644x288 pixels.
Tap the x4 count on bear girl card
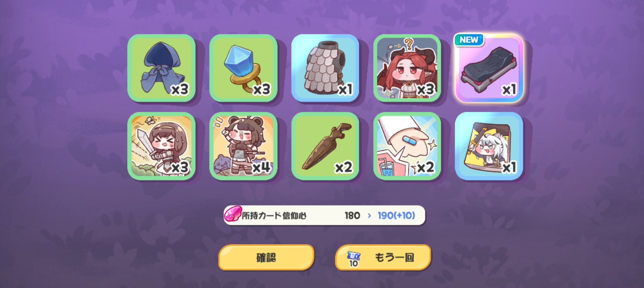(261, 167)
